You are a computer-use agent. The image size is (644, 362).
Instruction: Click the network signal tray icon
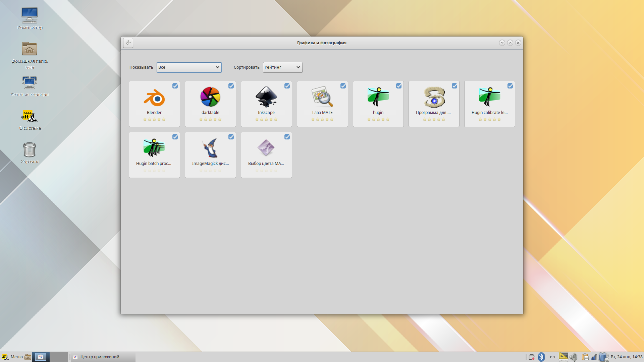[x=594, y=357]
